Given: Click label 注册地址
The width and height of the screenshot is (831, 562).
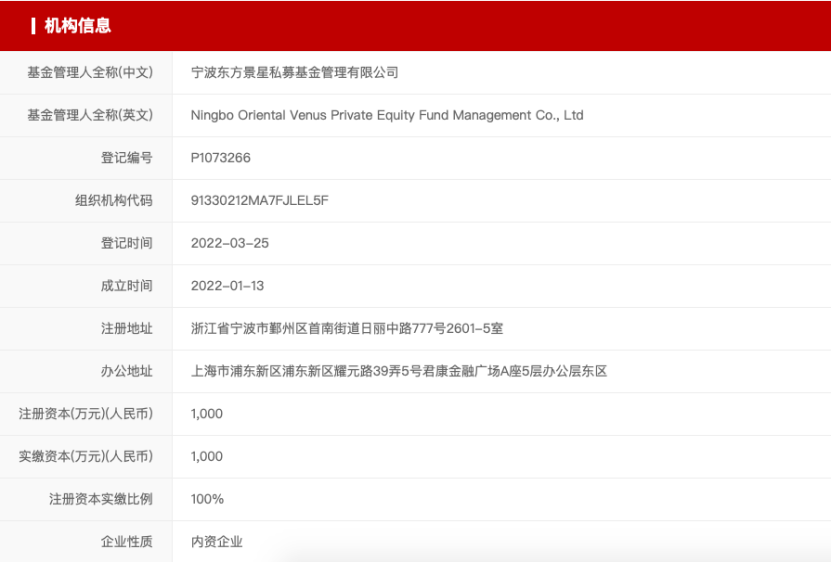Looking at the screenshot, I should pos(127,329).
